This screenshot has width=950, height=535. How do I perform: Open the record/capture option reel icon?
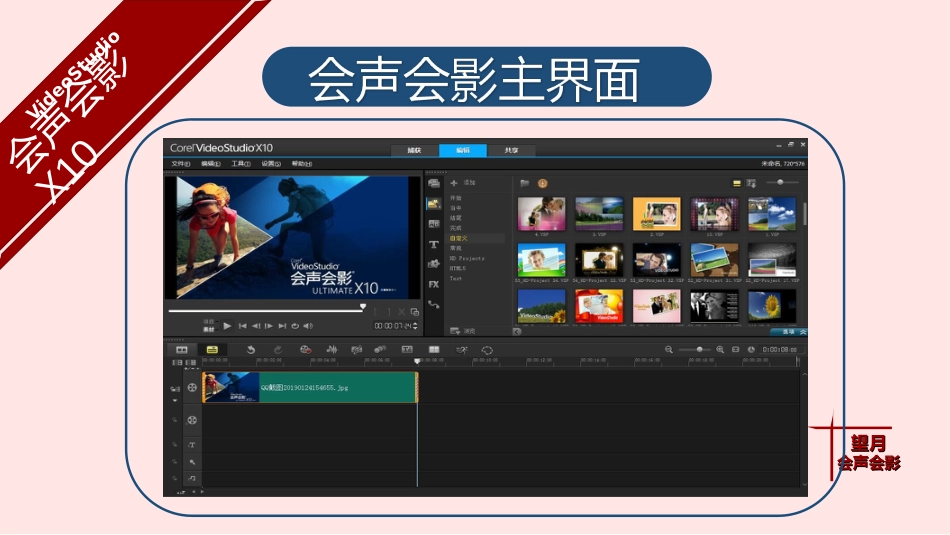tap(305, 350)
